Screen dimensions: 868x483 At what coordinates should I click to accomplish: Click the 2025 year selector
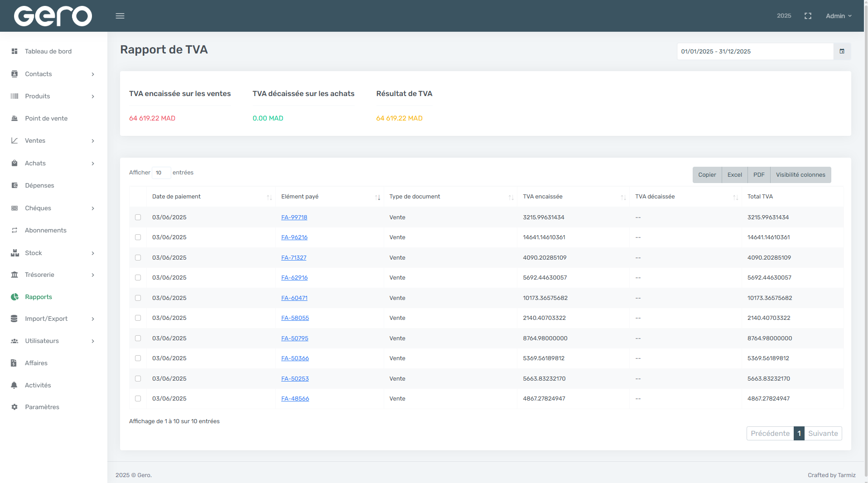coord(784,16)
